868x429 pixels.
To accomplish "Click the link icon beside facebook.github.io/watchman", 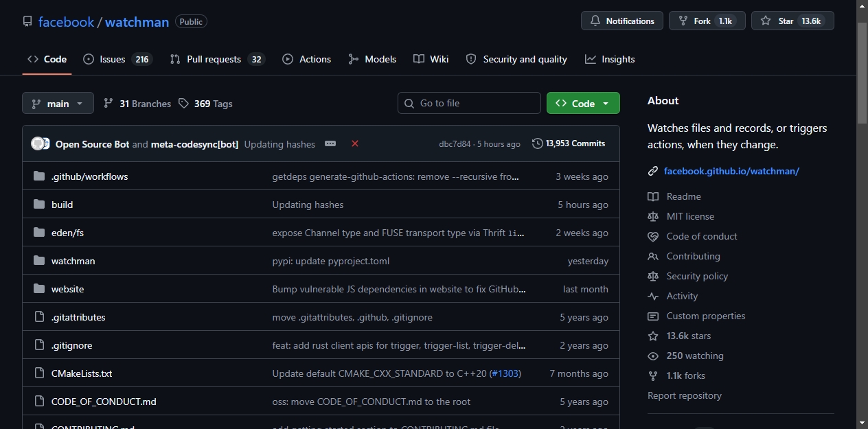I will coord(653,171).
